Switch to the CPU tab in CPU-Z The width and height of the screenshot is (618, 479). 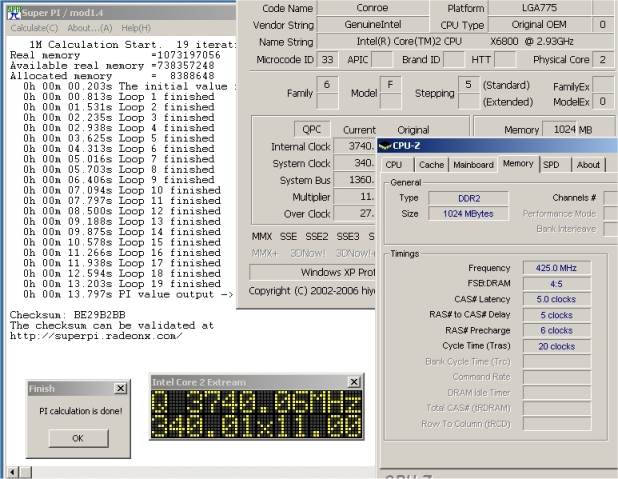tap(394, 165)
